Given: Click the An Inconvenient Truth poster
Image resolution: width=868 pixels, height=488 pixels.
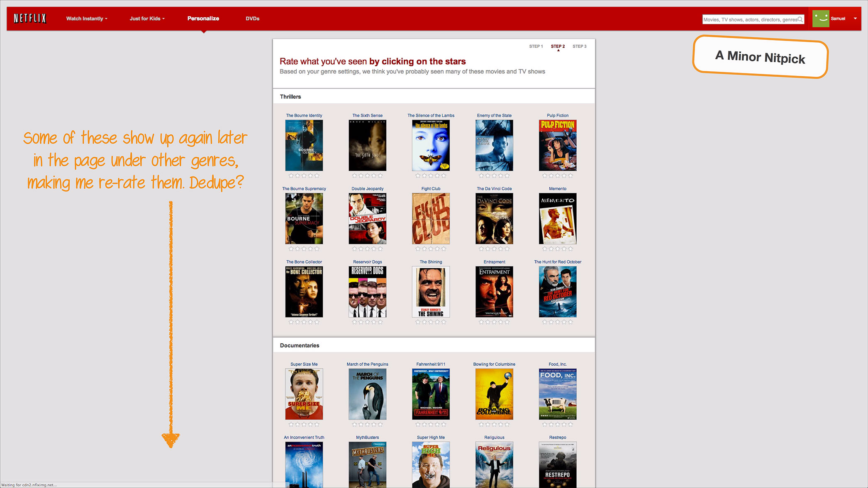Looking at the screenshot, I should coord(304,464).
